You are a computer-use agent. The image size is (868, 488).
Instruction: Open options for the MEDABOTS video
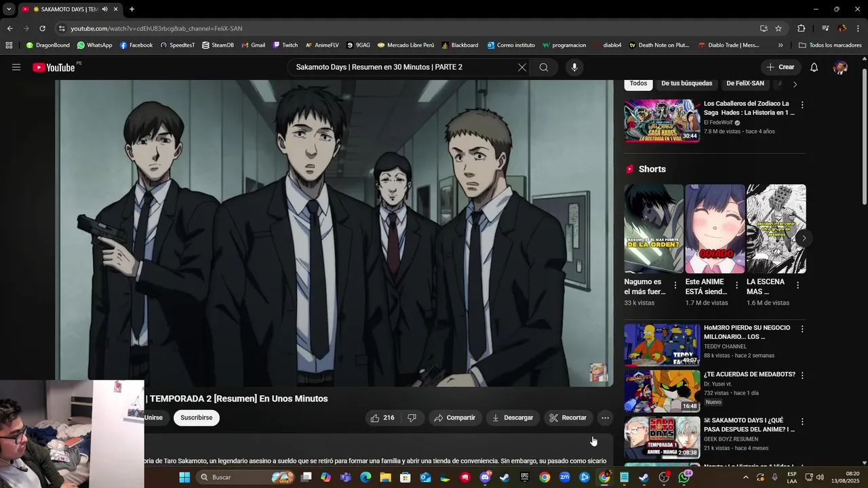coord(802,375)
